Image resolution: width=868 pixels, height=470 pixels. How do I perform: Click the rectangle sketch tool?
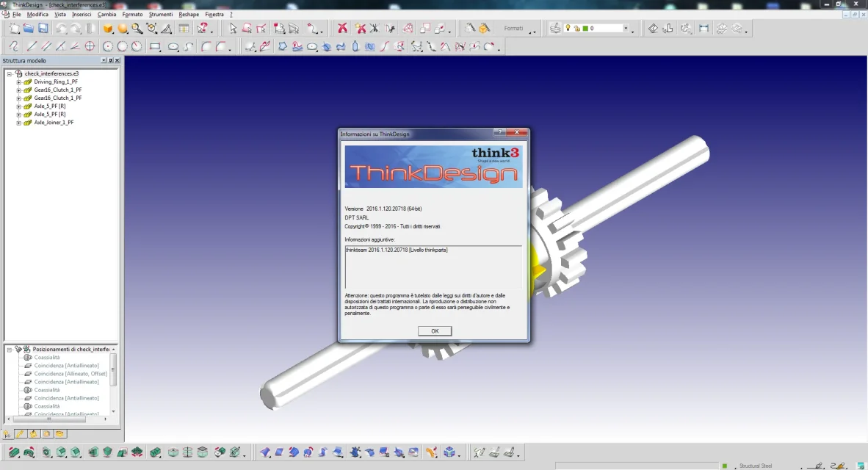click(155, 46)
